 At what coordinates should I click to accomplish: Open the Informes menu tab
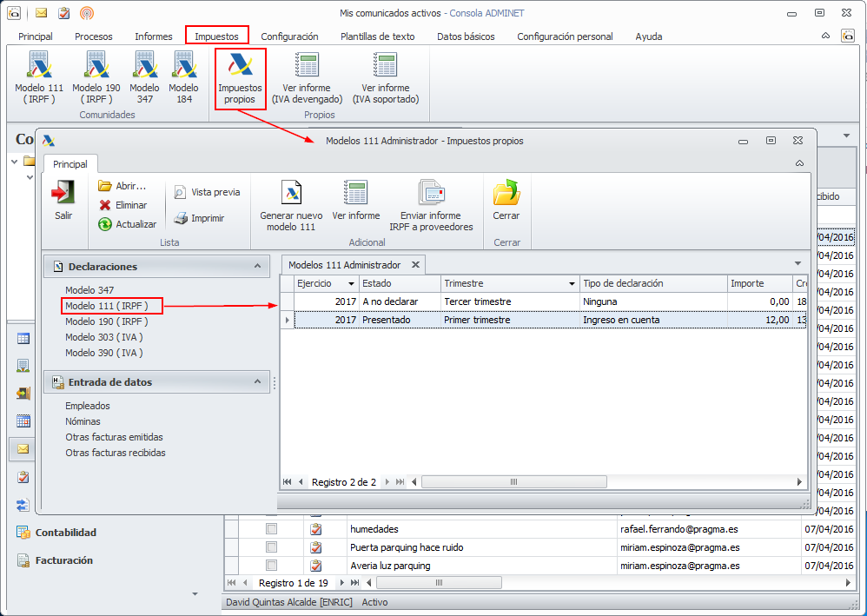153,36
